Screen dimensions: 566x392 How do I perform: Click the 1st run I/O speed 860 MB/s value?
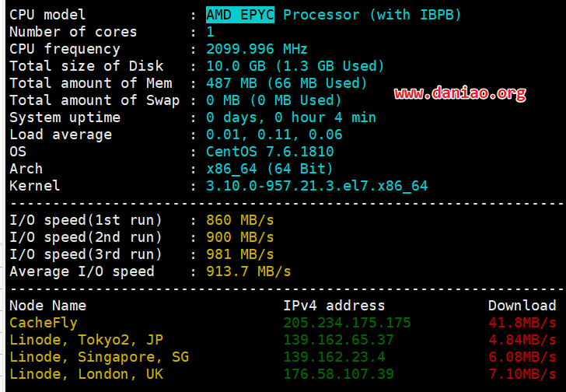tap(239, 220)
